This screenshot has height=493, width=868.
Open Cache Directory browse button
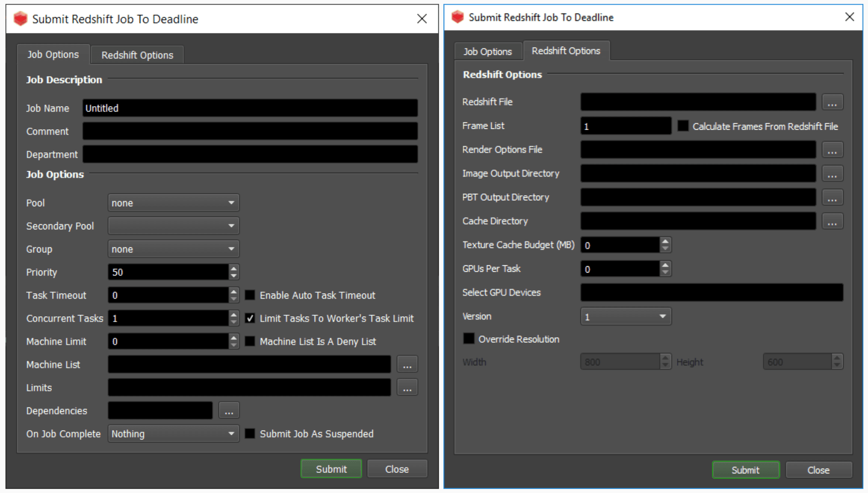[832, 222]
